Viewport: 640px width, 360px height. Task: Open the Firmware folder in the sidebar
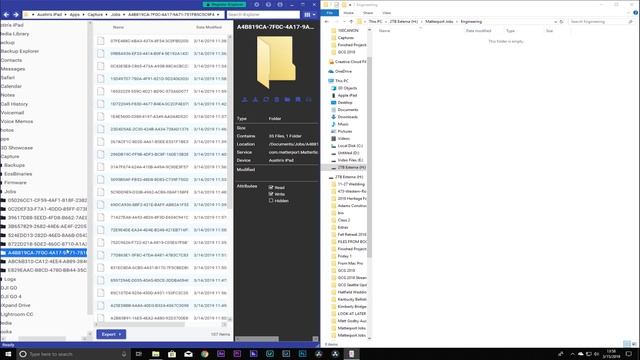16,183
